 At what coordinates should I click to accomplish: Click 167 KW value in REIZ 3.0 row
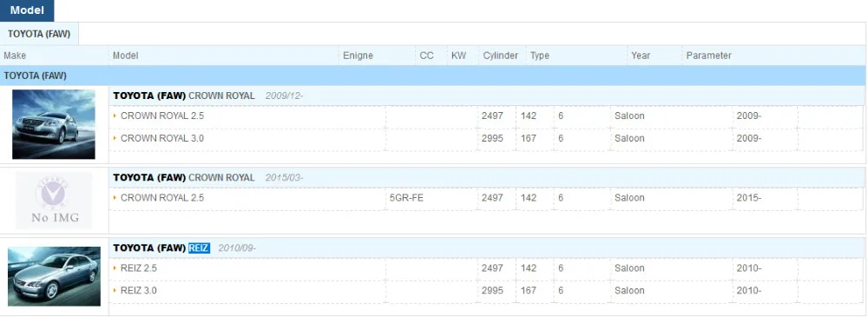click(529, 290)
